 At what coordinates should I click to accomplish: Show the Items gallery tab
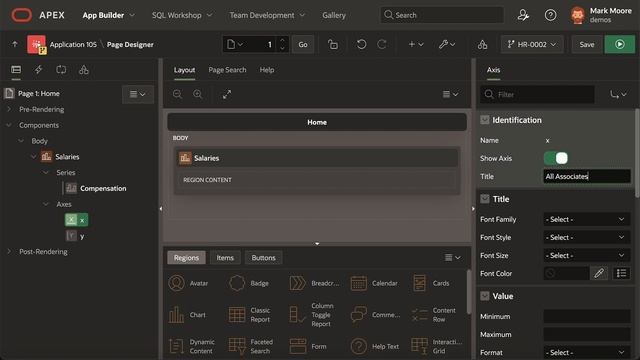[x=225, y=258]
